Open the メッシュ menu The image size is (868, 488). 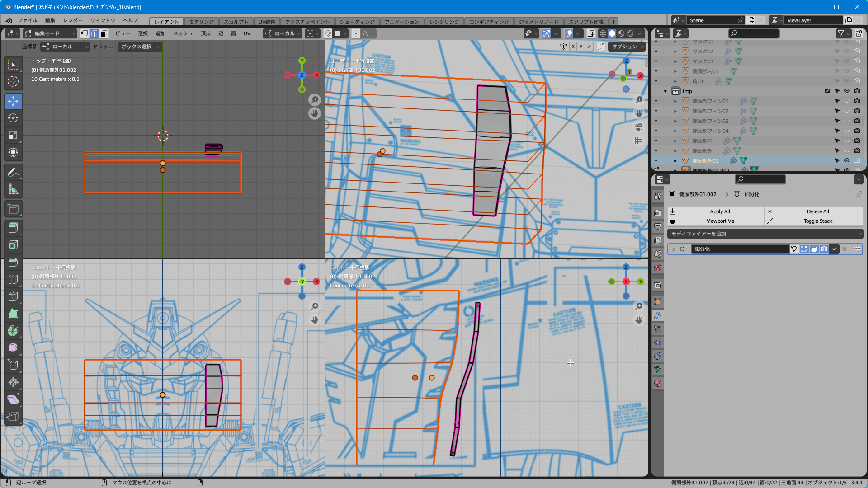183,33
